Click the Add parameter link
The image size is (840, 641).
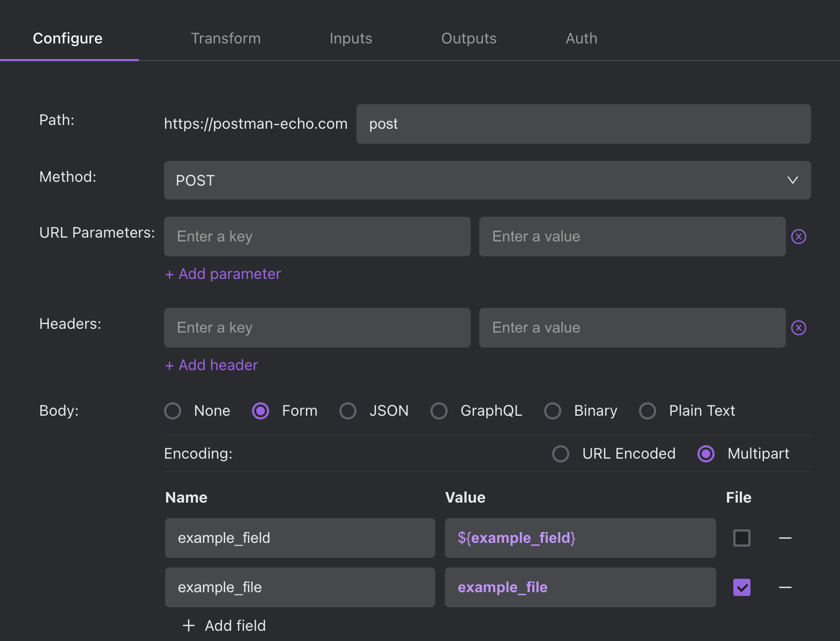point(223,274)
